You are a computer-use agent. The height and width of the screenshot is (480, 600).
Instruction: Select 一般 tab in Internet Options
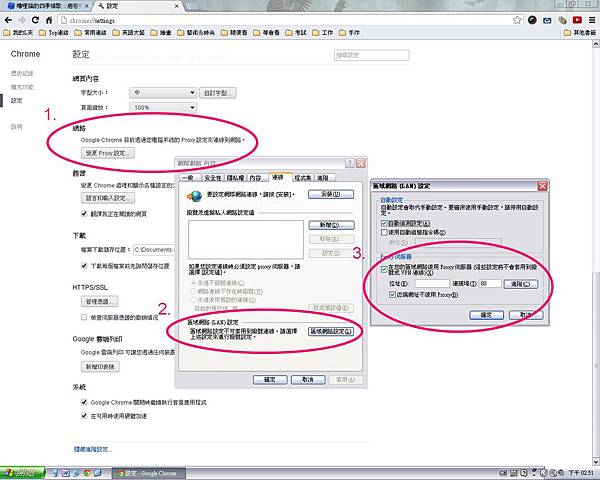(189, 178)
